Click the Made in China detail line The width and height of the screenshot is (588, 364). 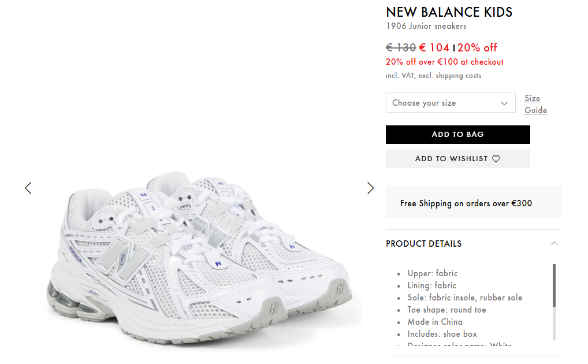(x=434, y=322)
